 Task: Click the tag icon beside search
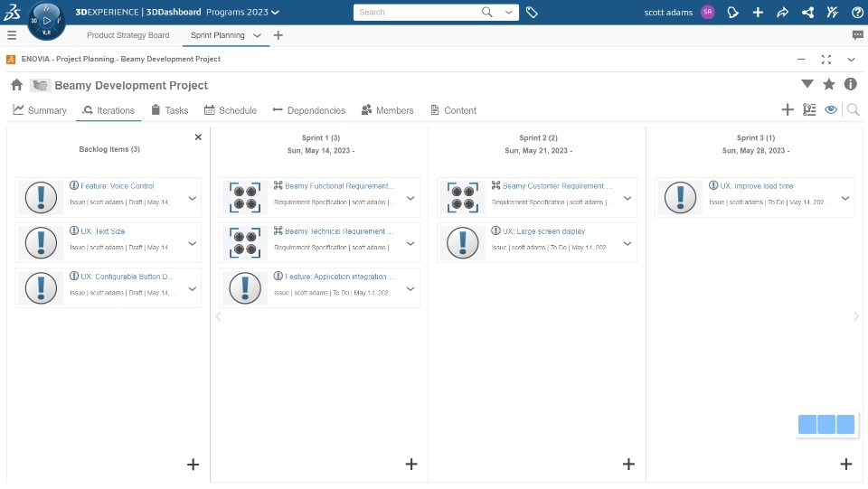point(532,13)
